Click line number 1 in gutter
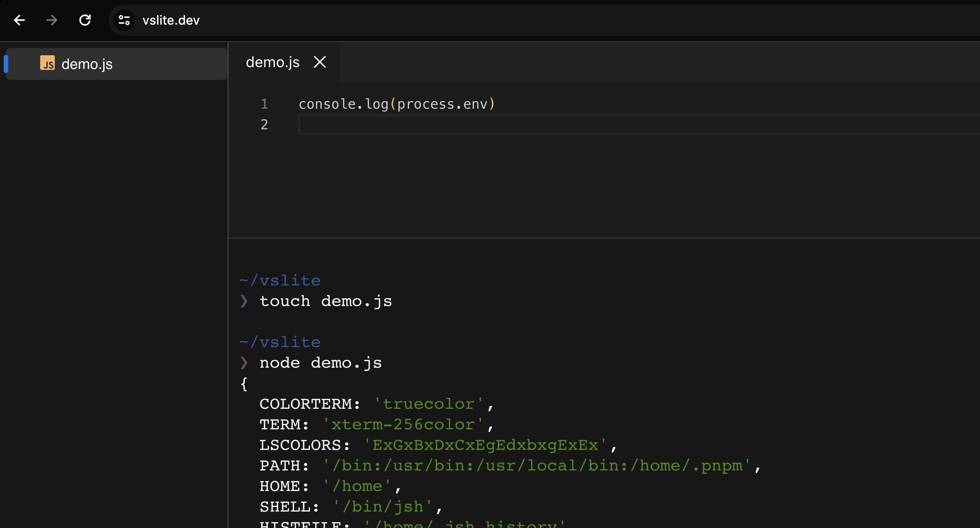 (x=264, y=104)
